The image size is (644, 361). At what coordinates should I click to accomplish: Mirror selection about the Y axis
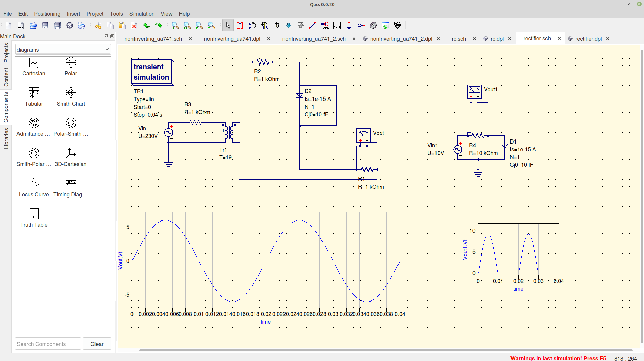pyautogui.click(x=264, y=25)
